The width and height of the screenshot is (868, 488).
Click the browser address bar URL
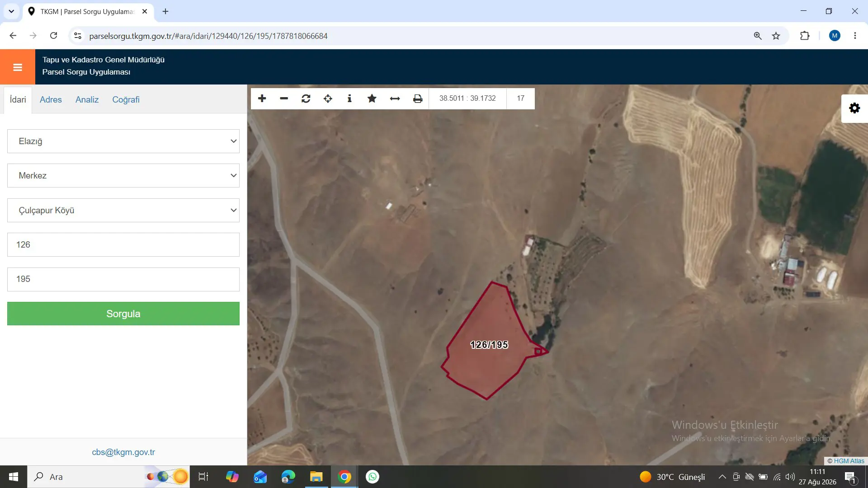pyautogui.click(x=208, y=36)
